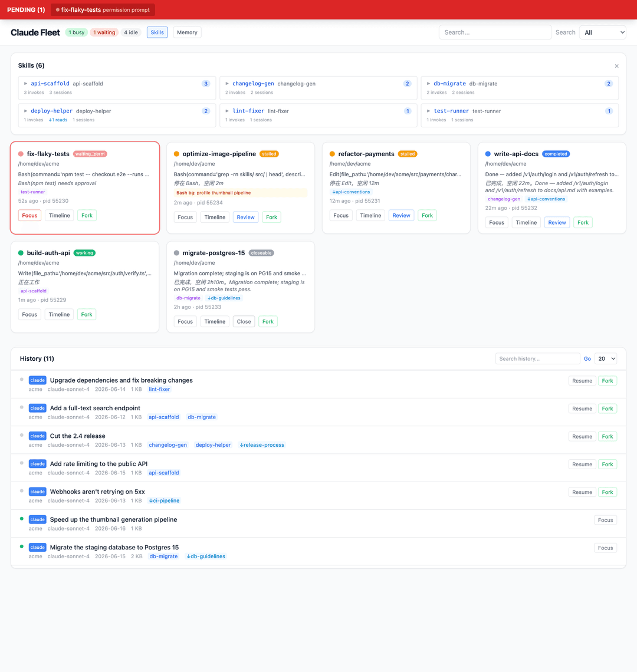637x672 pixels.
Task: Open the Timeline for fix-flaky-tests
Action: click(x=59, y=216)
